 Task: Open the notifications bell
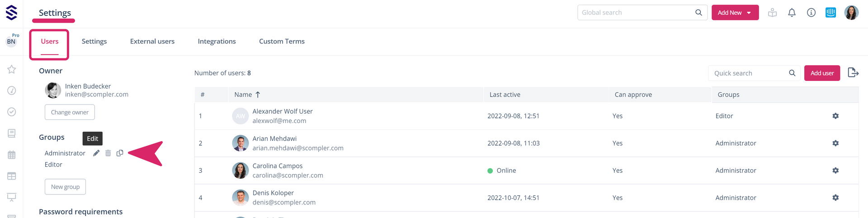click(x=792, y=13)
